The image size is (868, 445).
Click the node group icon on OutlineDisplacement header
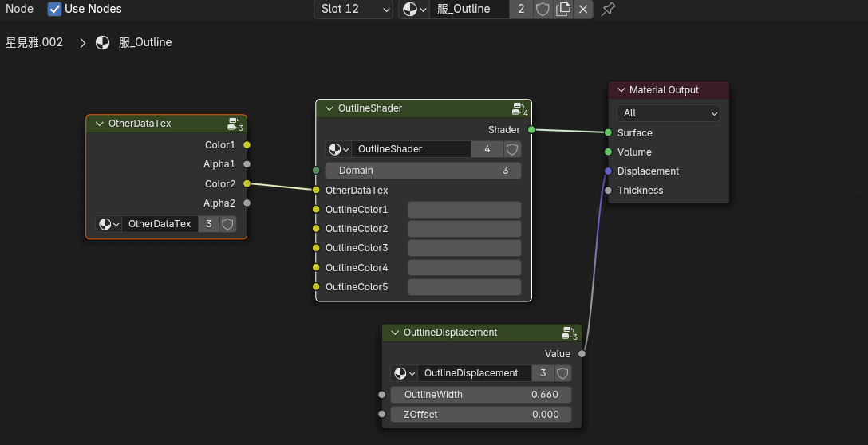click(x=570, y=333)
